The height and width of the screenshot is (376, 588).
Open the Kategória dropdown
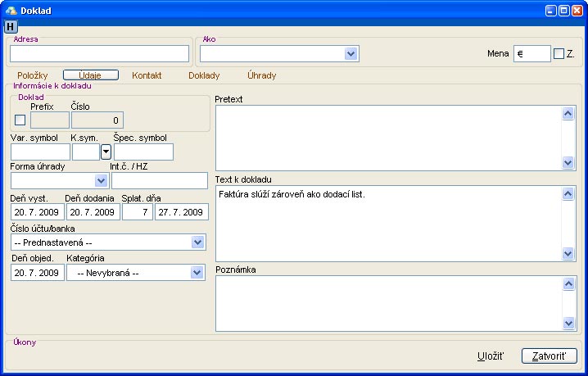coord(197,273)
